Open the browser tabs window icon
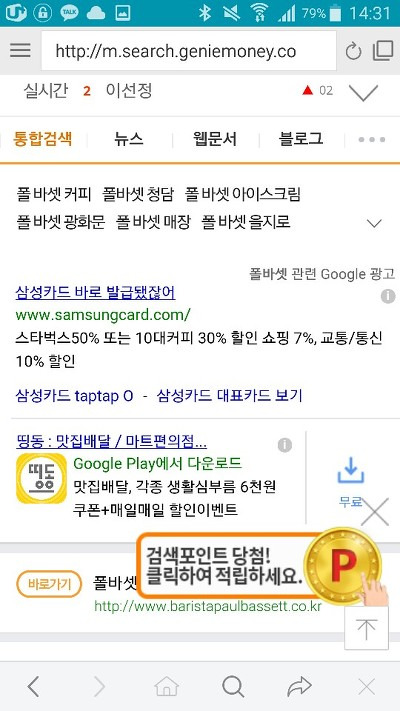 point(383,51)
